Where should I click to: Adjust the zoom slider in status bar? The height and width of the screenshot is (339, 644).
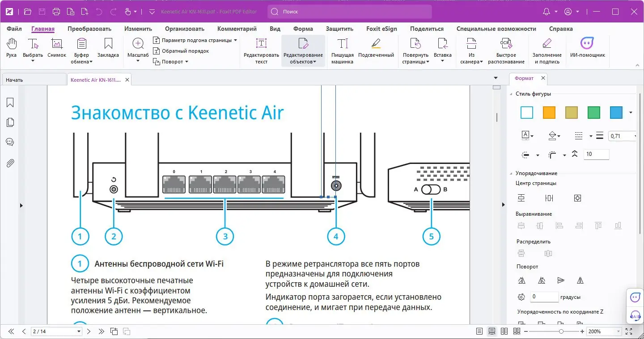[561, 331]
